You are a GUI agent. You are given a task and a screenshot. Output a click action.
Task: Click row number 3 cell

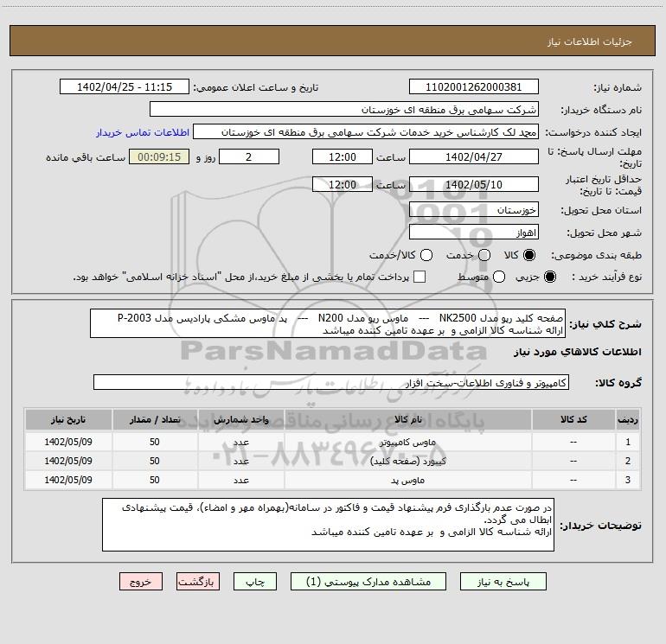pyautogui.click(x=628, y=480)
